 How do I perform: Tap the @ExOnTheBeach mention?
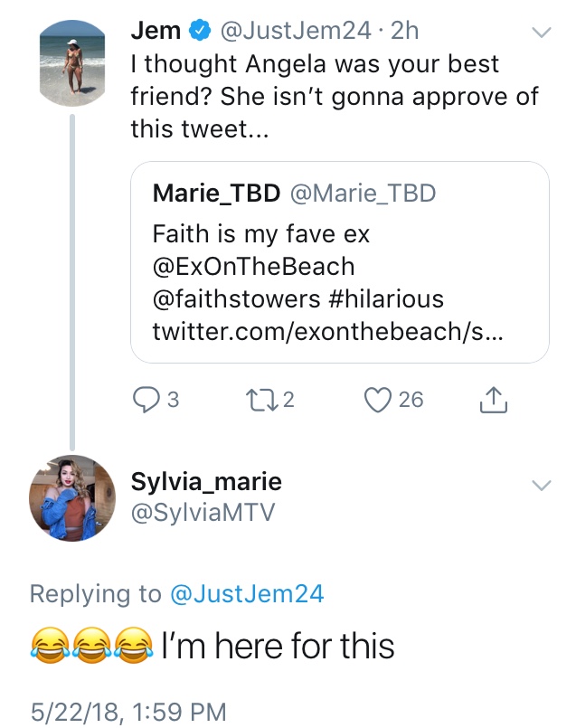pyautogui.click(x=253, y=267)
